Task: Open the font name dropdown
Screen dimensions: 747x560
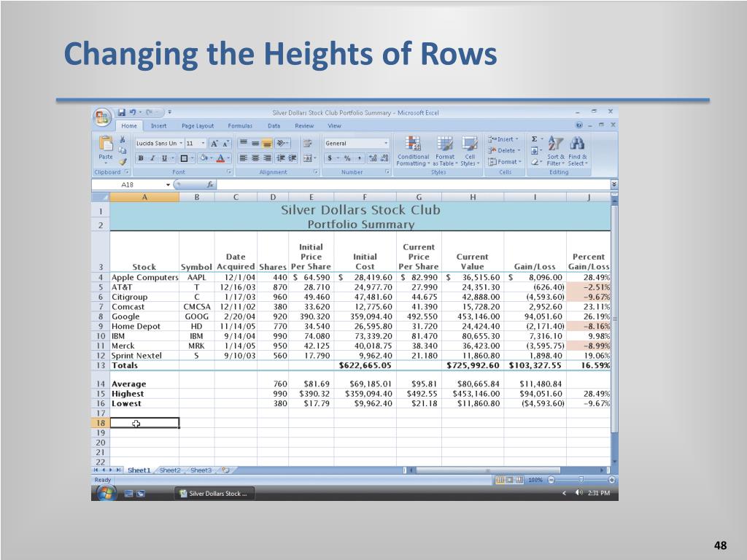Action: 181,144
